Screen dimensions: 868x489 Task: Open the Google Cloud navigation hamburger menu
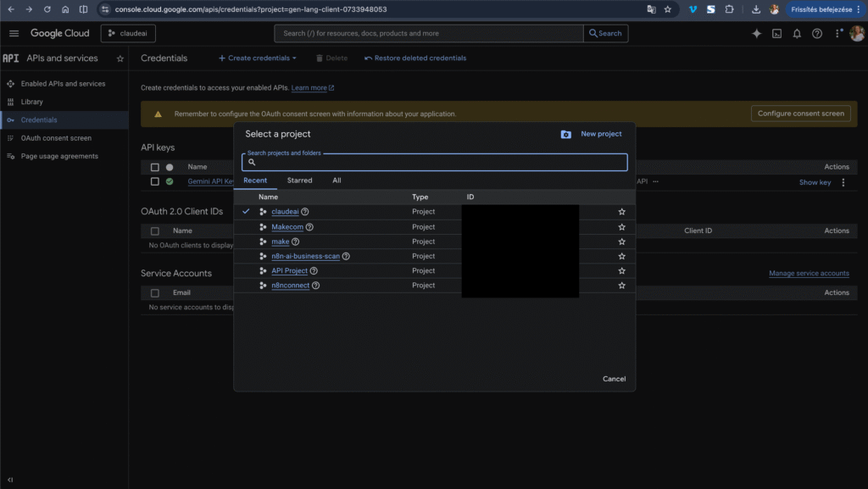point(14,33)
